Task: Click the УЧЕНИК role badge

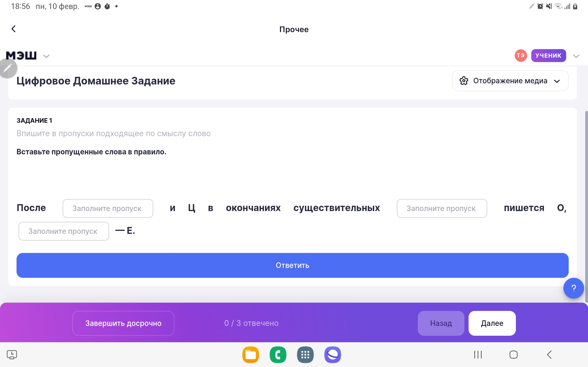Action: tap(548, 56)
